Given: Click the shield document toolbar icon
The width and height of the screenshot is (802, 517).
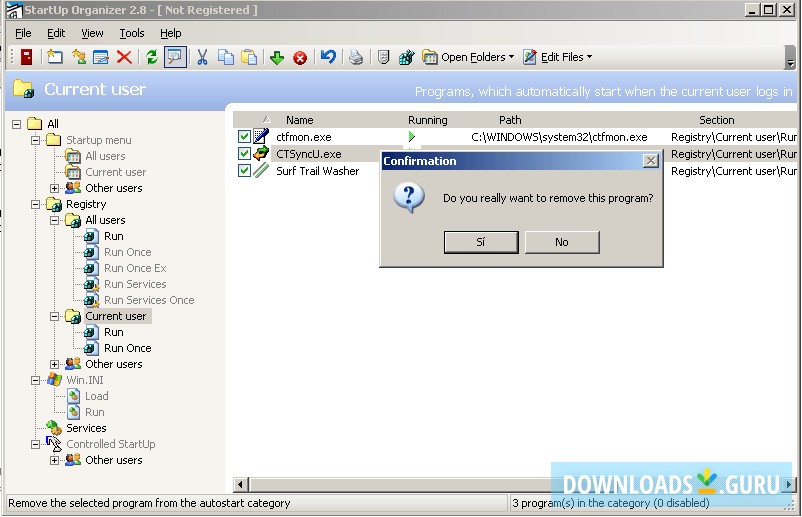Looking at the screenshot, I should tap(383, 57).
